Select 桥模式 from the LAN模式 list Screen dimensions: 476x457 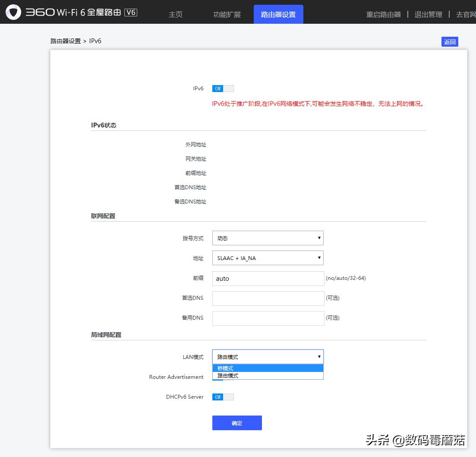[x=268, y=368]
